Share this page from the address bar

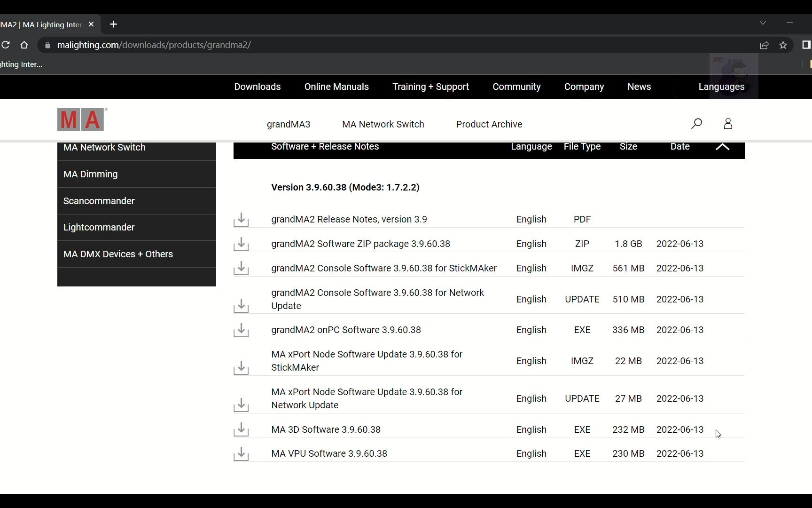pyautogui.click(x=764, y=45)
